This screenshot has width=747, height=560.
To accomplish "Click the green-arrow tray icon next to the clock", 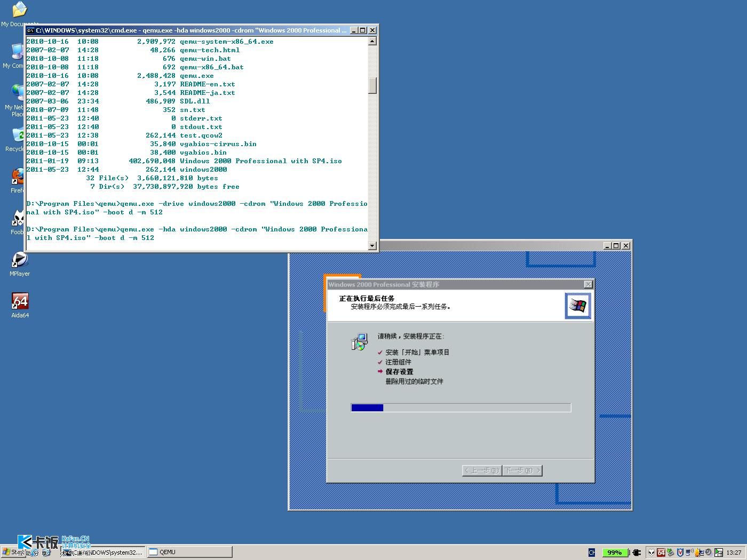I will [x=719, y=553].
